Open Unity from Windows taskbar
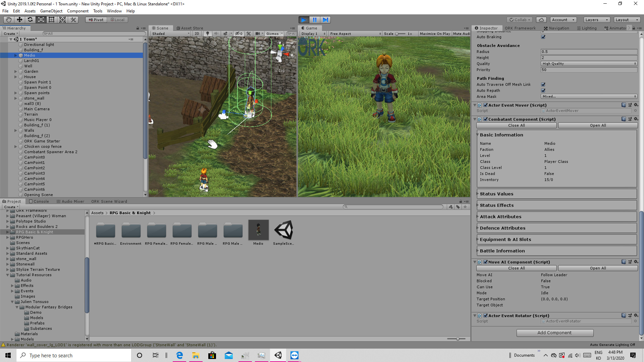644x362 pixels. 278,355
